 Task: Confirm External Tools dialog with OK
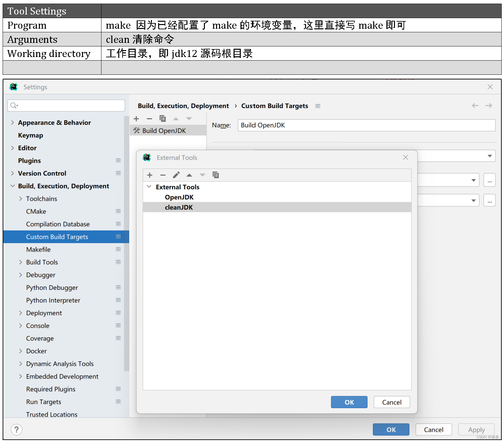coord(349,402)
